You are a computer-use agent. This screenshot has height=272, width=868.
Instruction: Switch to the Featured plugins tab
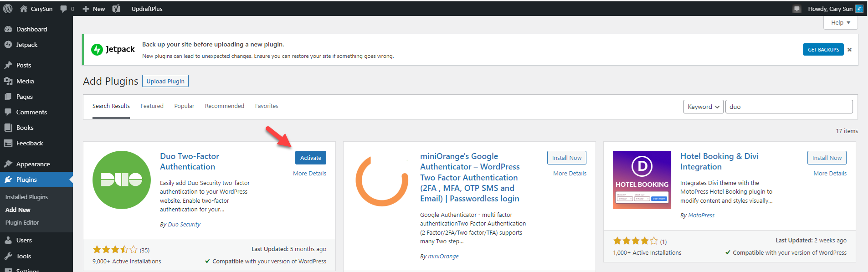pyautogui.click(x=152, y=106)
